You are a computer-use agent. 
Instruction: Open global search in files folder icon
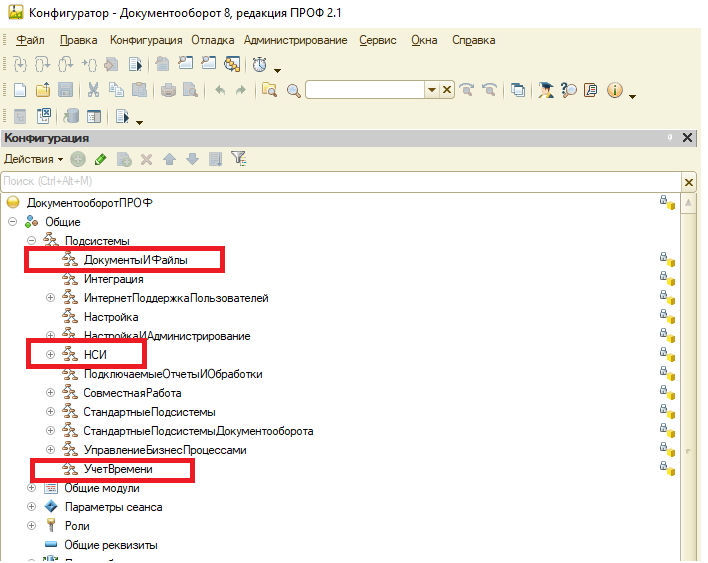(270, 90)
